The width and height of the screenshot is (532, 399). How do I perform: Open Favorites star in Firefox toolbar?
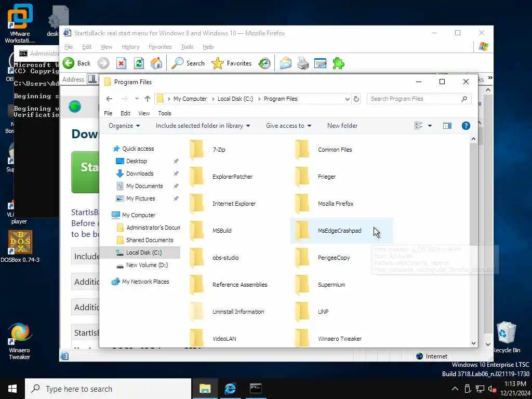click(x=231, y=63)
